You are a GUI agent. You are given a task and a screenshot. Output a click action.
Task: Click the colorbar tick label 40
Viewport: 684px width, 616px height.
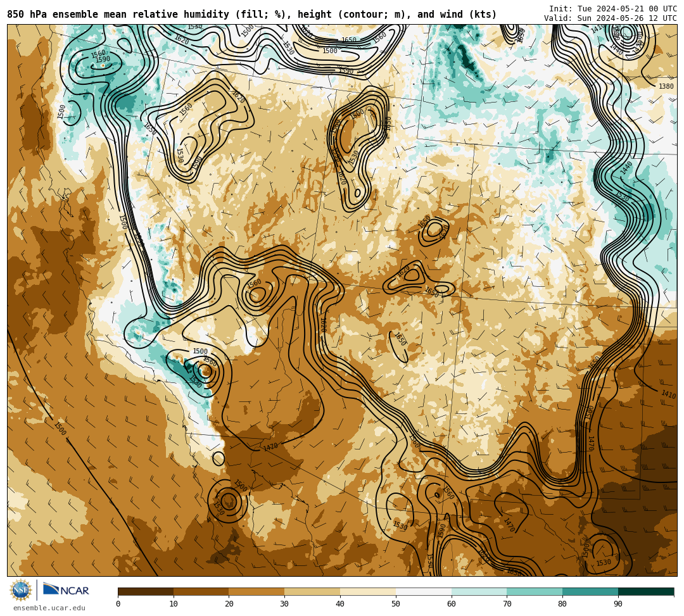click(x=340, y=604)
